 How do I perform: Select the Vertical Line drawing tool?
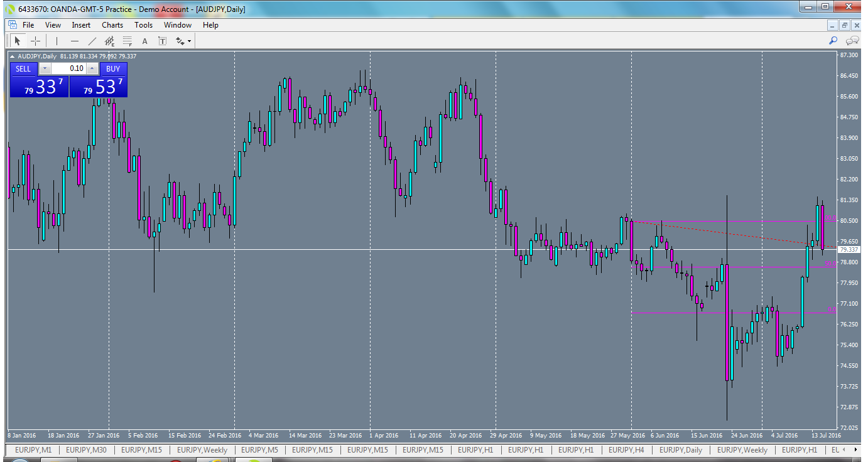[57, 40]
